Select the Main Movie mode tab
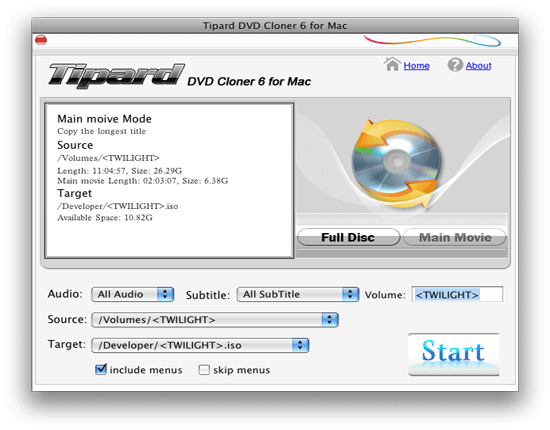The height and width of the screenshot is (430, 550). 455,237
